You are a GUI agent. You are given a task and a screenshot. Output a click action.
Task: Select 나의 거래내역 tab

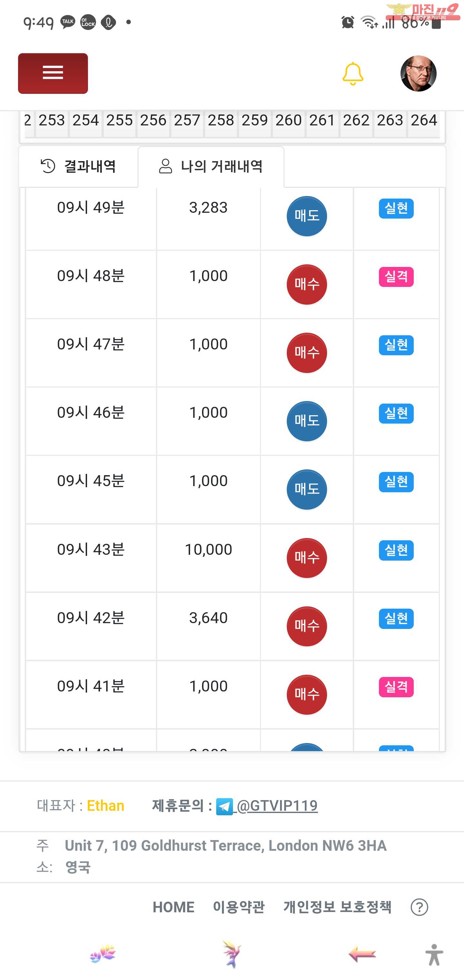[x=211, y=167]
